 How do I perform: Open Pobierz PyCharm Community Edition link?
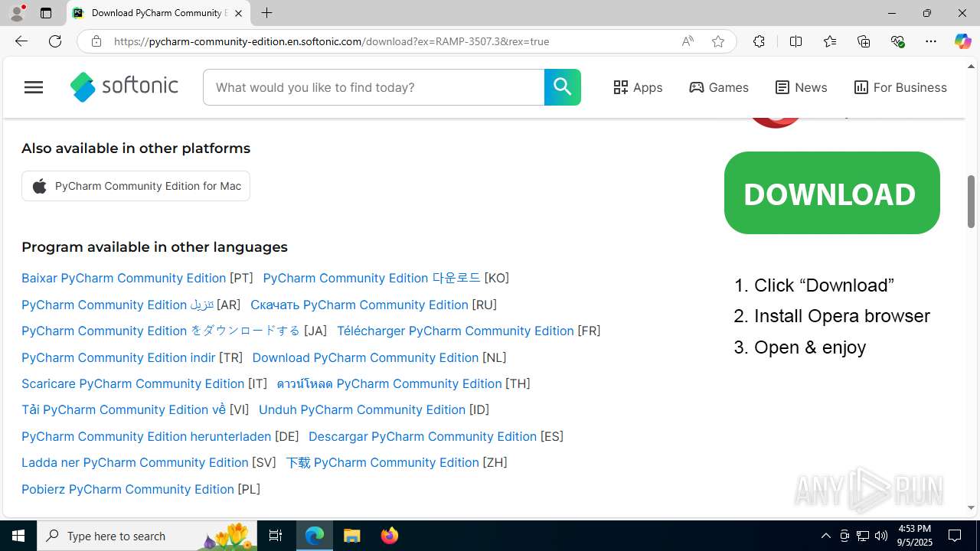(x=128, y=489)
